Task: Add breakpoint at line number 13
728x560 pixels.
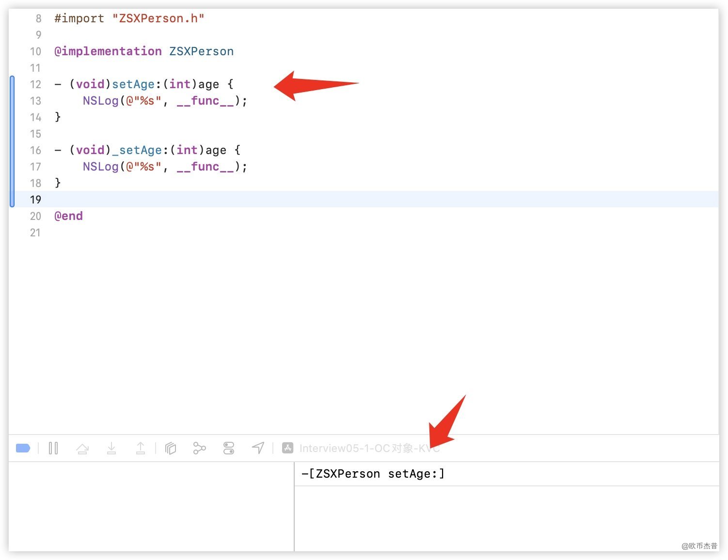Action: pos(35,101)
